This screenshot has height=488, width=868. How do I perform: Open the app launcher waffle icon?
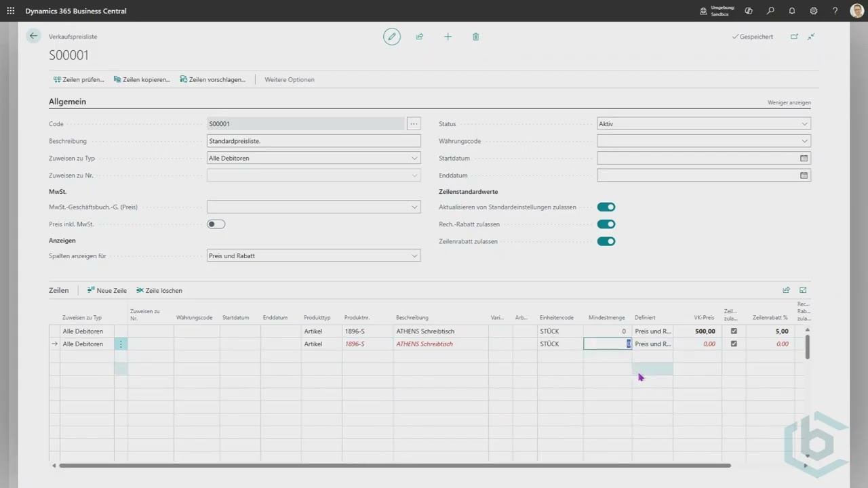pyautogui.click(x=10, y=11)
